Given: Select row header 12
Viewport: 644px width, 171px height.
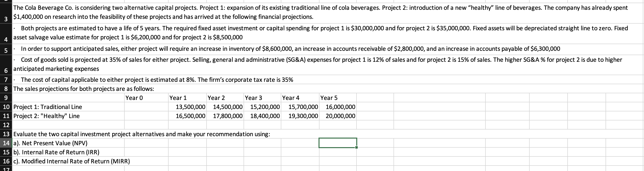Looking at the screenshot, I should 6,125.
